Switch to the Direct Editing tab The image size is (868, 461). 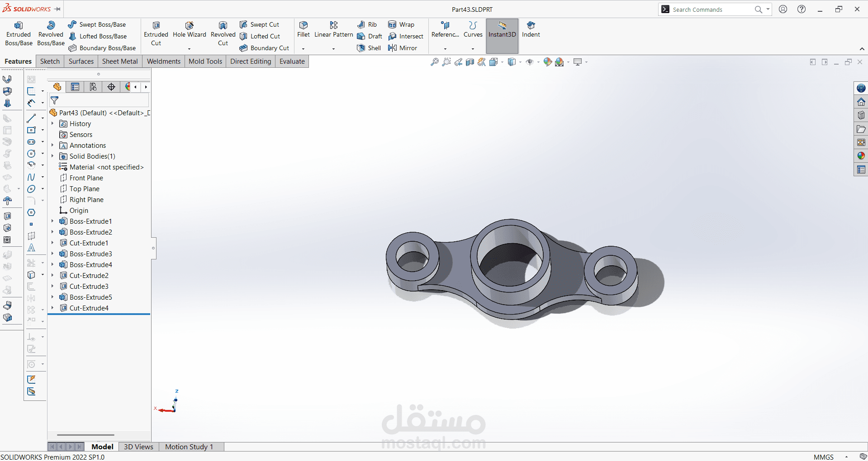coord(251,61)
